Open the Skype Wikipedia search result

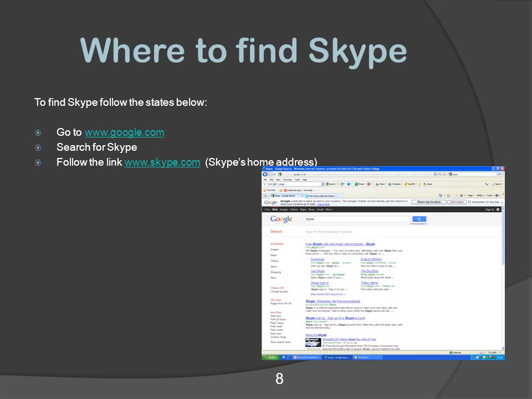tap(333, 301)
